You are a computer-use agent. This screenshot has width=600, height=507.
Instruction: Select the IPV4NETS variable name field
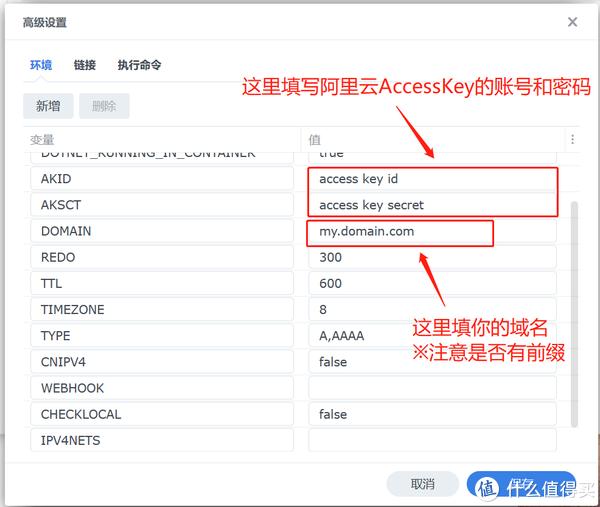pos(162,440)
